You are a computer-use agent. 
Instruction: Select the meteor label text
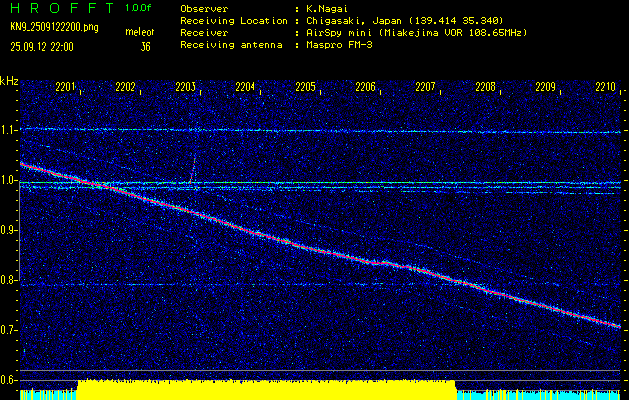point(140,32)
